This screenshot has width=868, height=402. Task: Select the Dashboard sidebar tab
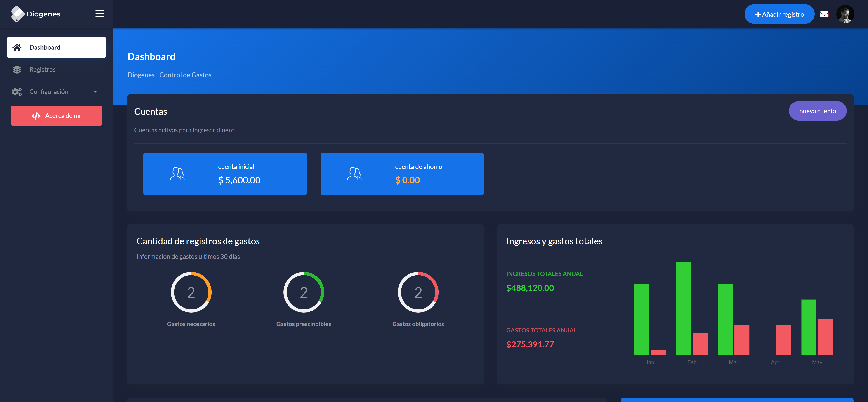[x=56, y=47]
